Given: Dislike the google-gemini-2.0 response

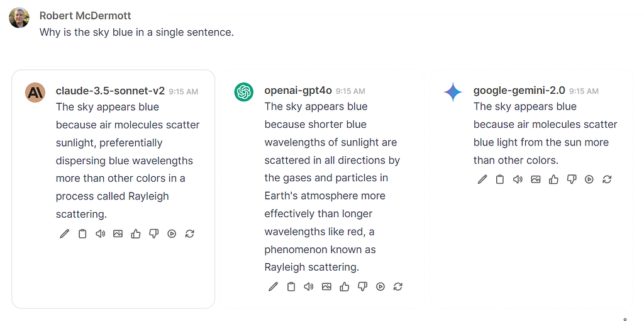Looking at the screenshot, I should tap(571, 179).
